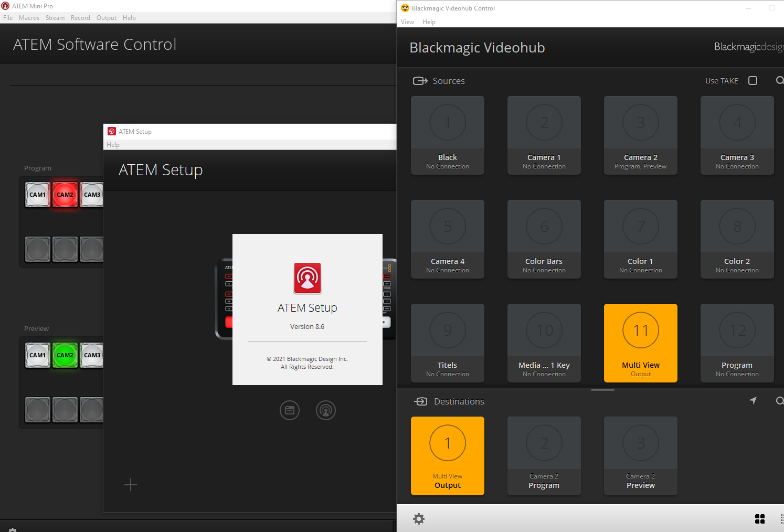This screenshot has height=532, width=784.
Task: Select Program destination tile number 2
Action: (x=544, y=456)
